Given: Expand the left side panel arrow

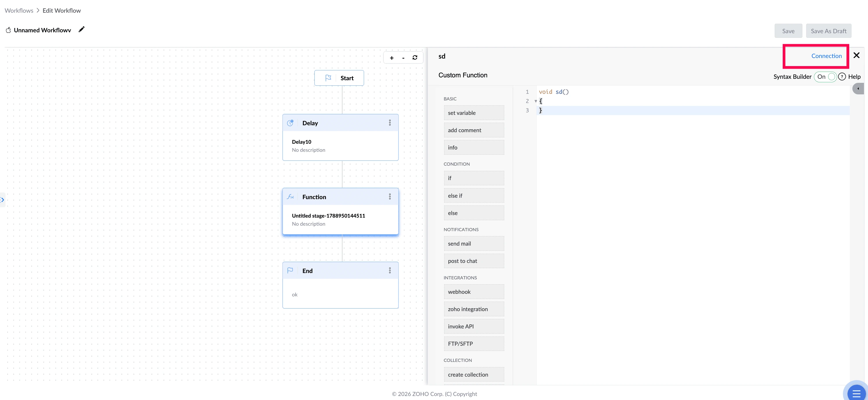Looking at the screenshot, I should click(x=2, y=200).
